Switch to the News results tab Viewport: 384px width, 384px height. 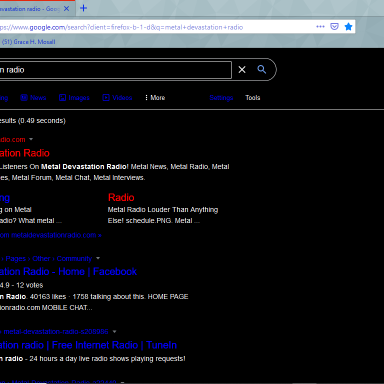click(33, 98)
